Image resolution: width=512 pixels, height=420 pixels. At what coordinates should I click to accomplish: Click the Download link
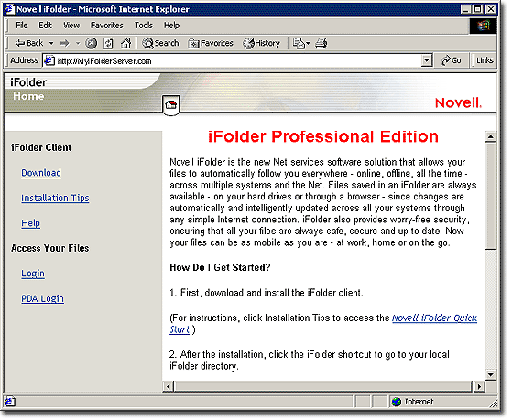click(41, 173)
